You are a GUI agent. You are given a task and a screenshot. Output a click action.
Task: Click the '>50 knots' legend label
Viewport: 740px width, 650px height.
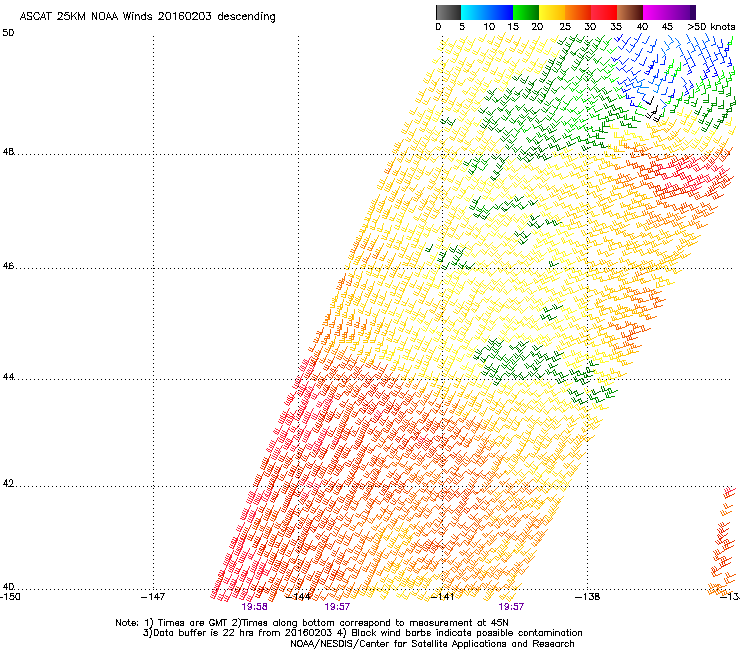[712, 27]
